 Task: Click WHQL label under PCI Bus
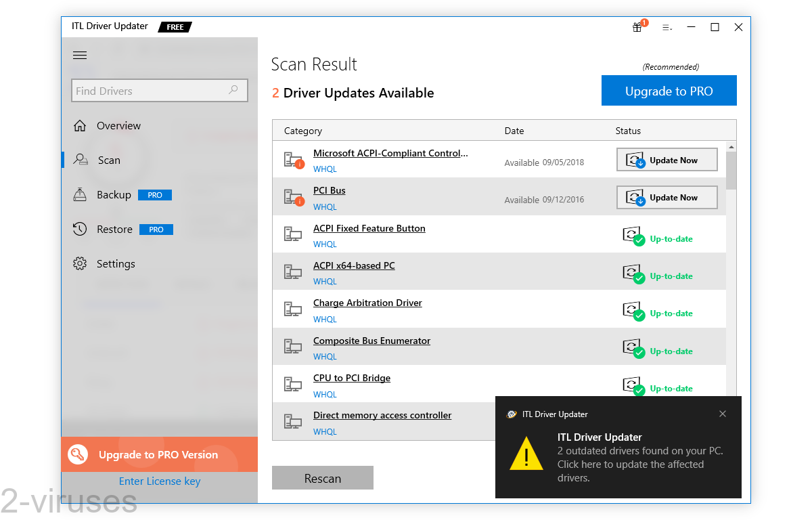pyautogui.click(x=325, y=207)
